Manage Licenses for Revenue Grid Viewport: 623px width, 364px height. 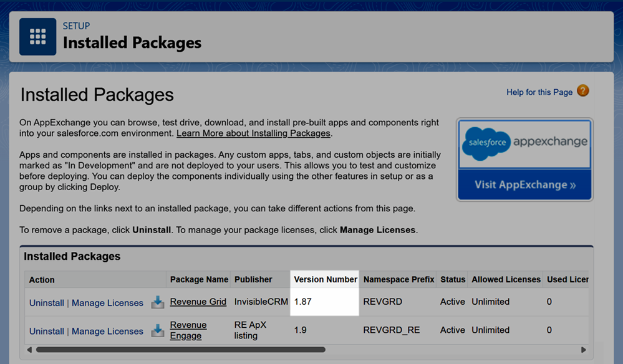107,303
